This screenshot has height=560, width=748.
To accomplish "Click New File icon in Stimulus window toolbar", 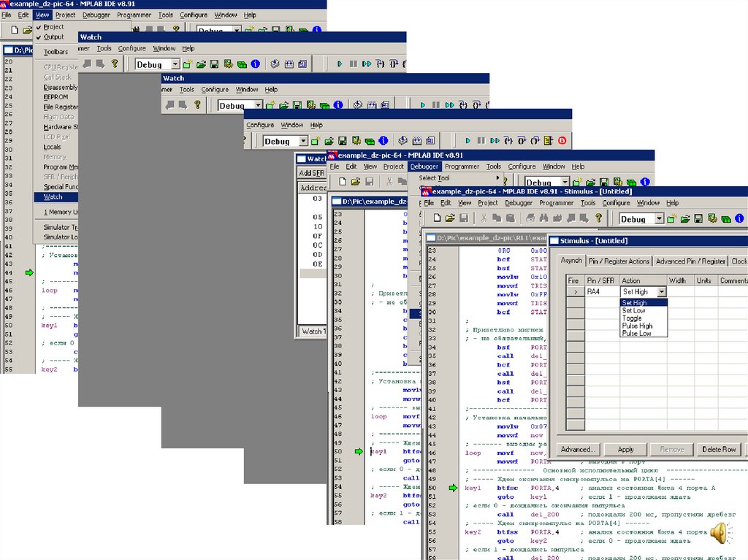I will point(437,218).
